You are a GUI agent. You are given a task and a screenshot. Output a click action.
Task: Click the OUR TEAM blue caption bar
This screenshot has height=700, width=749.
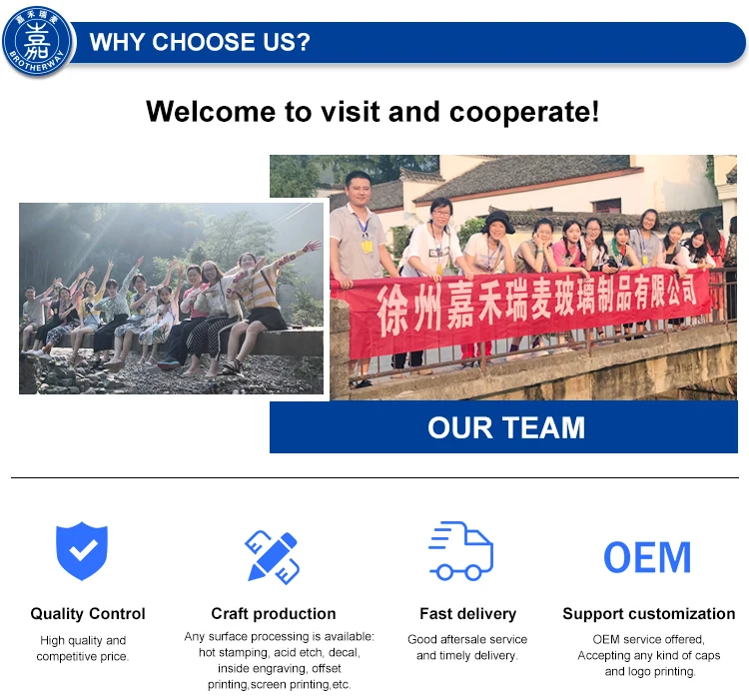pyautogui.click(x=503, y=426)
